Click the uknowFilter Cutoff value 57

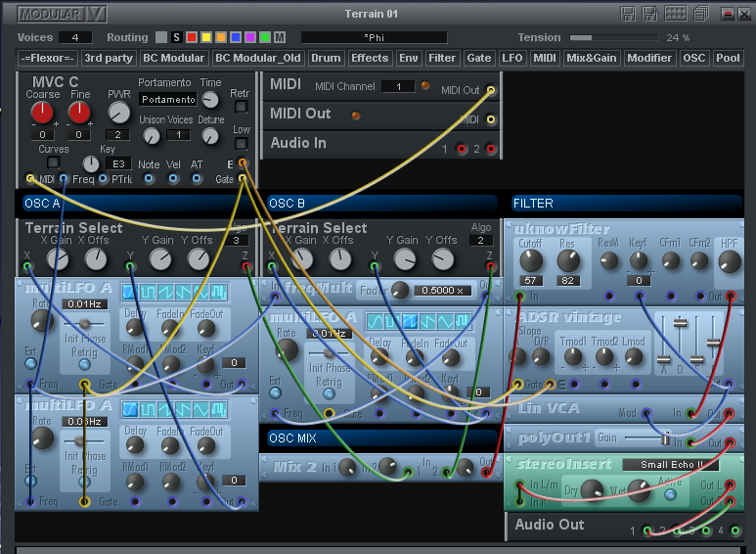click(x=531, y=280)
